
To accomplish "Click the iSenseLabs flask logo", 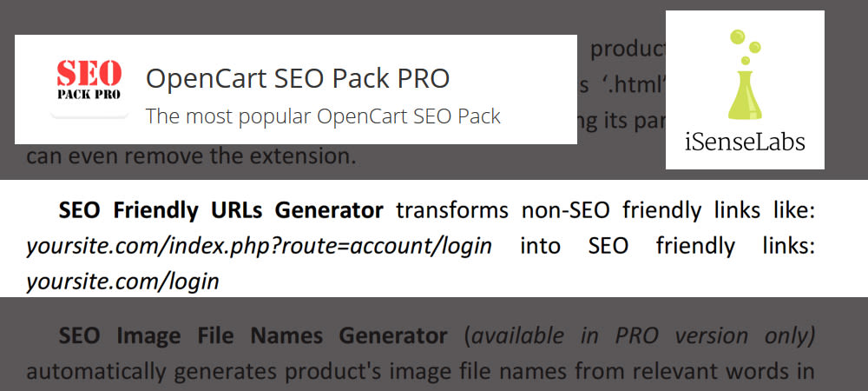I will point(745,74).
